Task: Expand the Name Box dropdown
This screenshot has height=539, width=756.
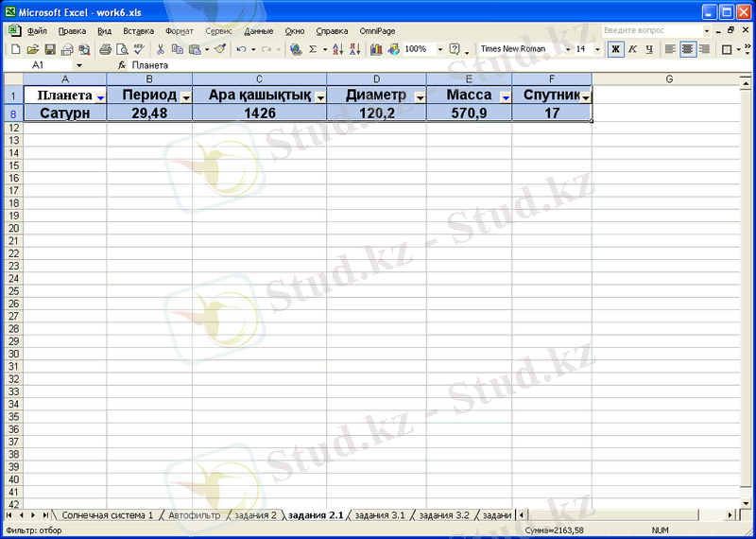Action: coord(79,65)
